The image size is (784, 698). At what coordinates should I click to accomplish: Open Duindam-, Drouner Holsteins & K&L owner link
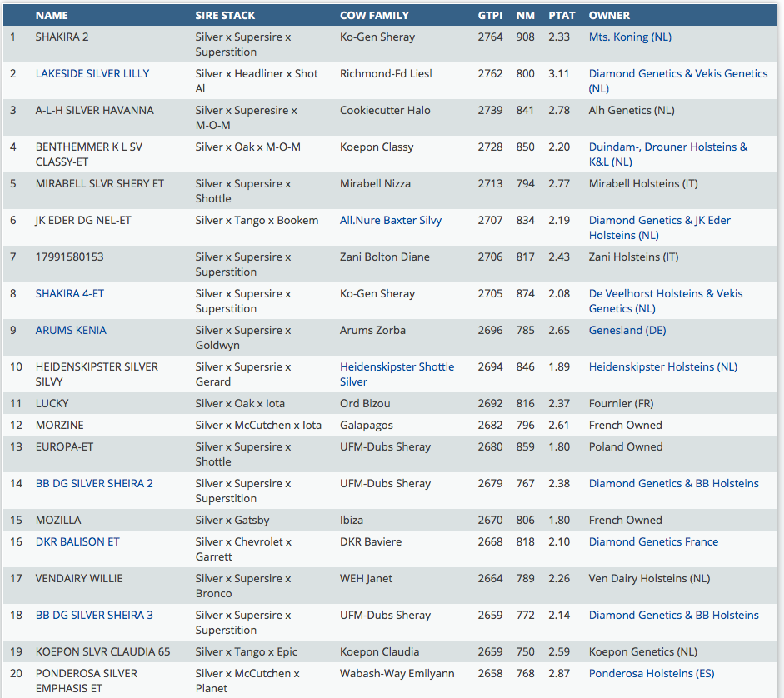pos(667,147)
